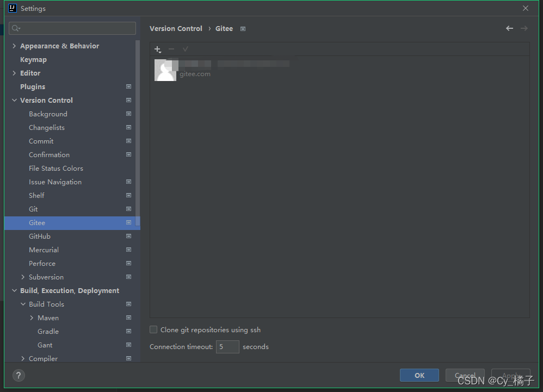
Task: Select the Gant settings row
Action: (72, 345)
